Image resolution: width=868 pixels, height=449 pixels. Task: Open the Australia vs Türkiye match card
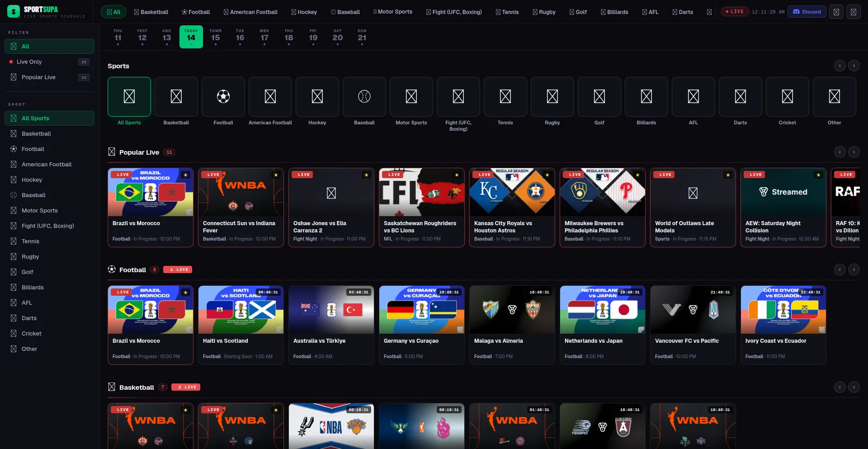[331, 325]
